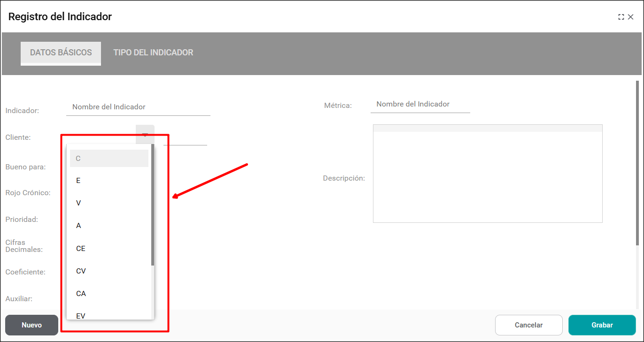Open the Cliente dropdown arrow

coord(145,134)
